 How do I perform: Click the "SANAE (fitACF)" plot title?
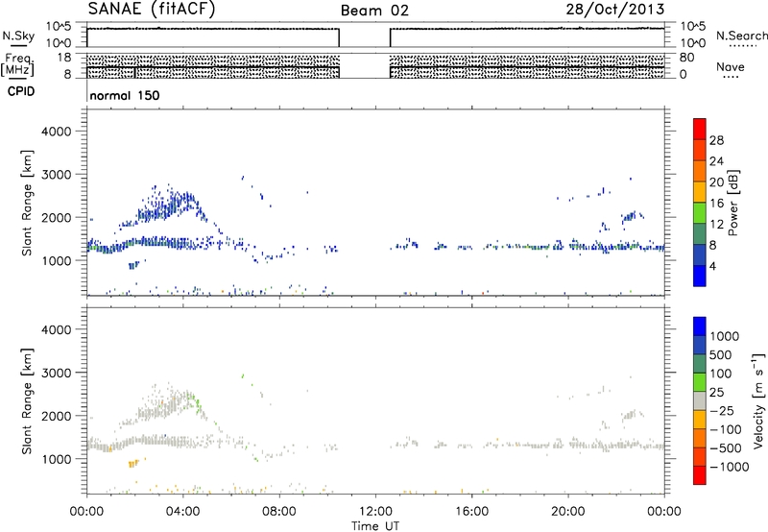pos(152,9)
